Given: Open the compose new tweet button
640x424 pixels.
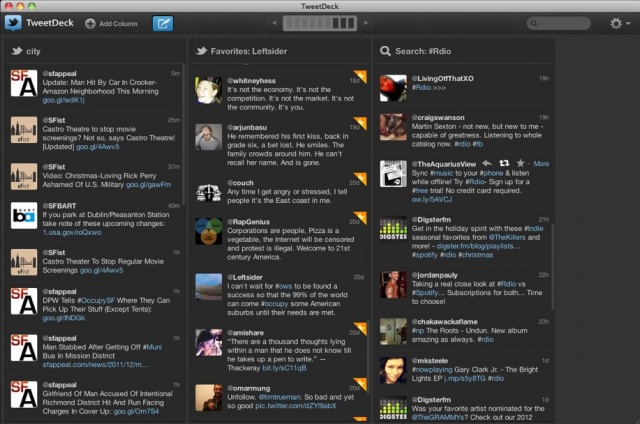Looking at the screenshot, I should (163, 23).
